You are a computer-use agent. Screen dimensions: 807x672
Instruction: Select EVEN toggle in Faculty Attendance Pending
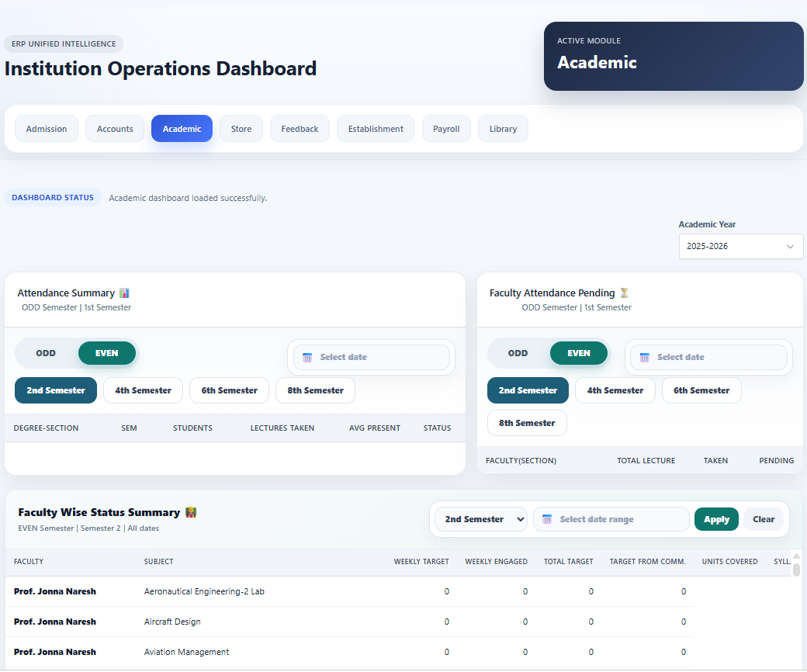[x=579, y=353]
